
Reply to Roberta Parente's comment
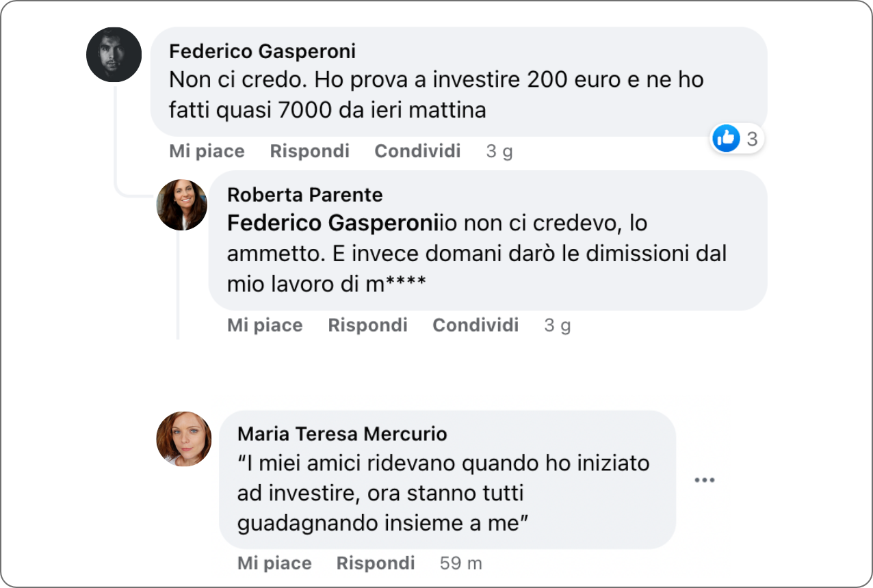[367, 325]
